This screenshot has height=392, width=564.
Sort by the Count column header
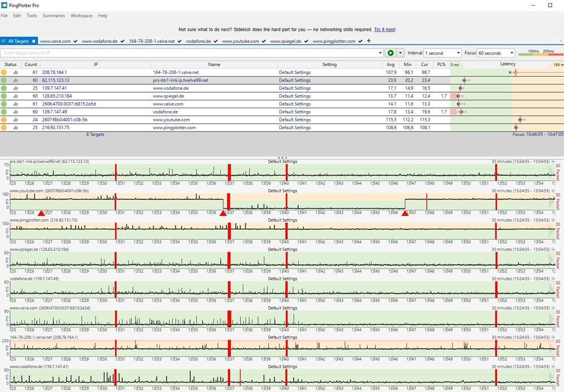coord(30,64)
